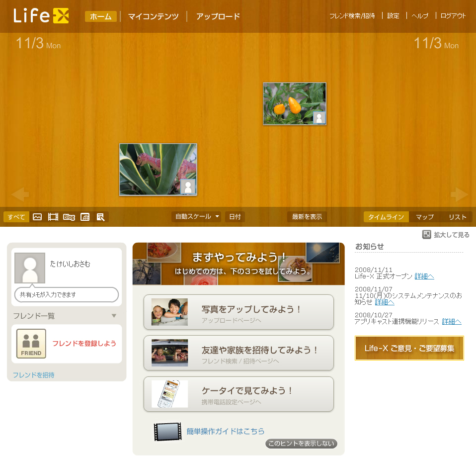This screenshot has width=476, height=457.
Task: Collapse the フレンド一覧 section
Action: pos(114,315)
